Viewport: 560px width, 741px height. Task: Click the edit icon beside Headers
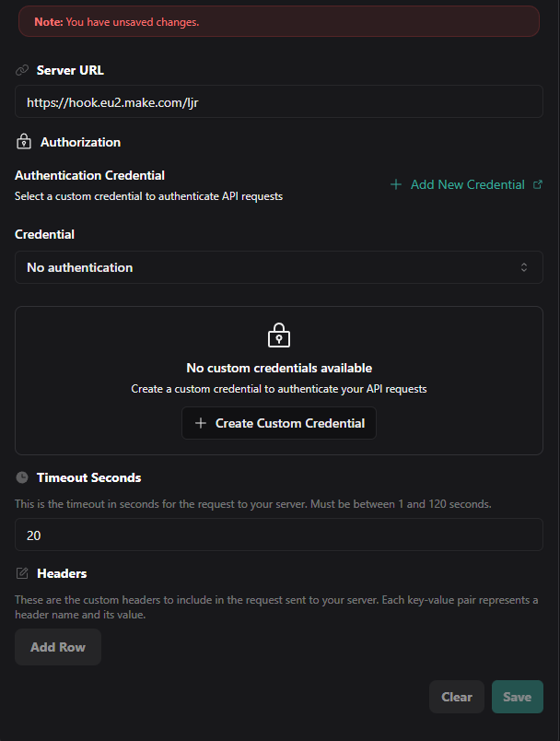coord(22,573)
